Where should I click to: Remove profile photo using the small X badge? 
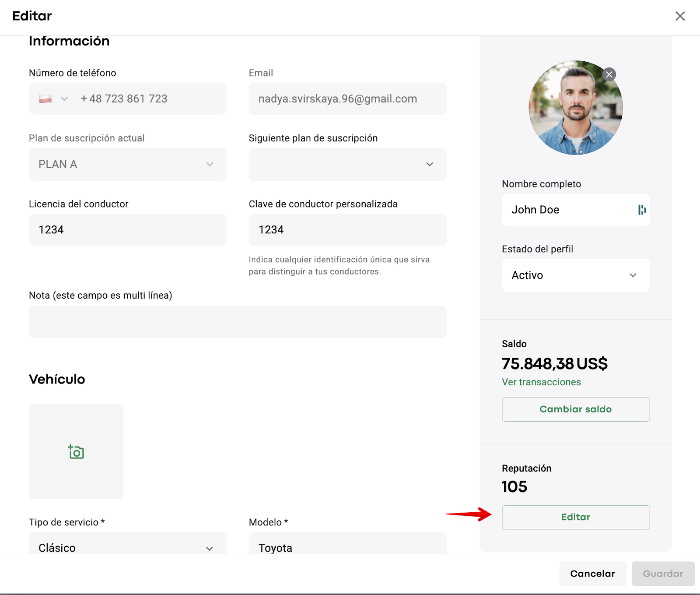(x=609, y=74)
